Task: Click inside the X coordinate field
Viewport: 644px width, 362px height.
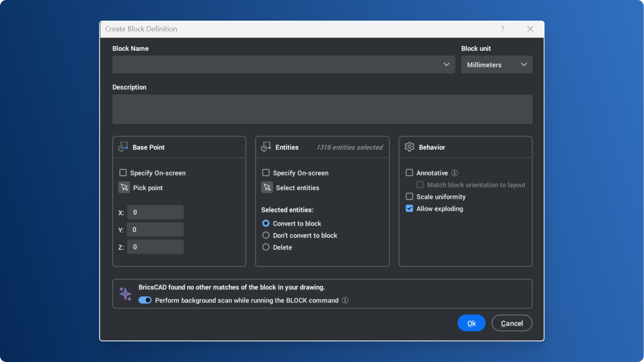Action: tap(155, 212)
